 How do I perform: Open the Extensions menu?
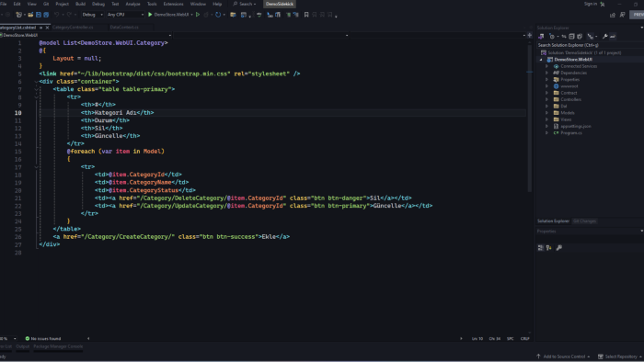point(173,4)
